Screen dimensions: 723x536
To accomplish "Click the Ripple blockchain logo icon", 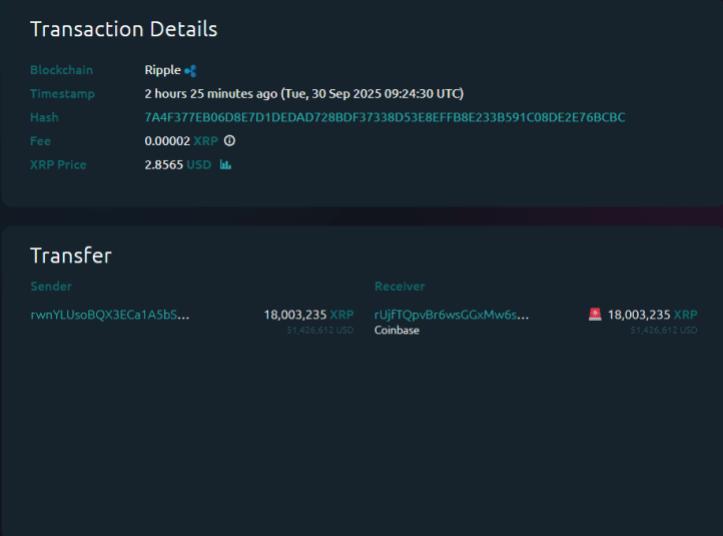I will 191,71.
